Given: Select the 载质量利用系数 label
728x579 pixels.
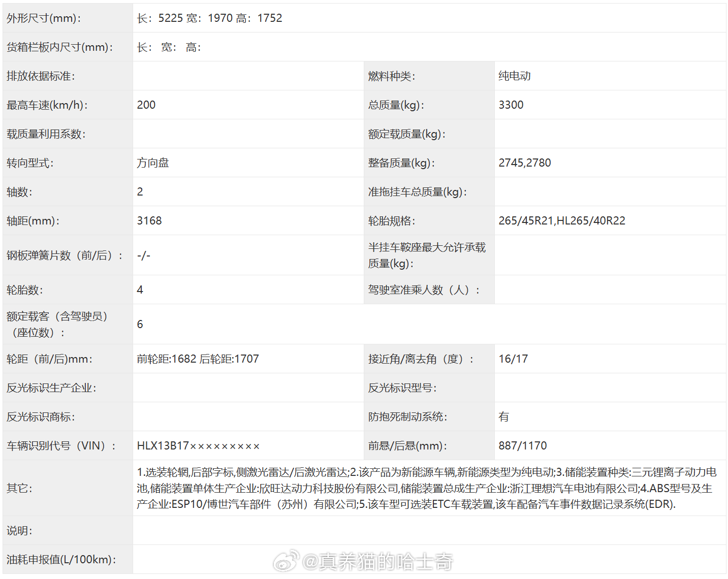Looking at the screenshot, I should [46, 134].
